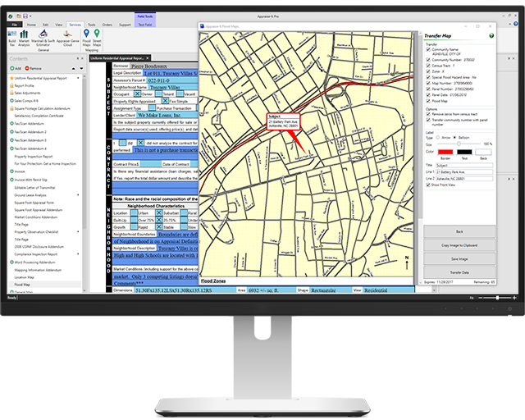The height and width of the screenshot is (420, 525).
Task: Click the Transfer Data button
Action: click(x=459, y=272)
